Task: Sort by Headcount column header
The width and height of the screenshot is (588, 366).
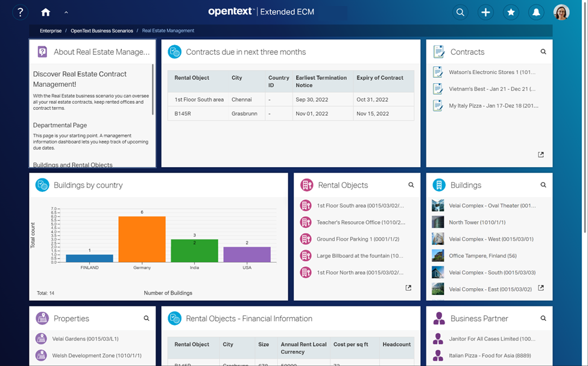Action: click(x=396, y=344)
